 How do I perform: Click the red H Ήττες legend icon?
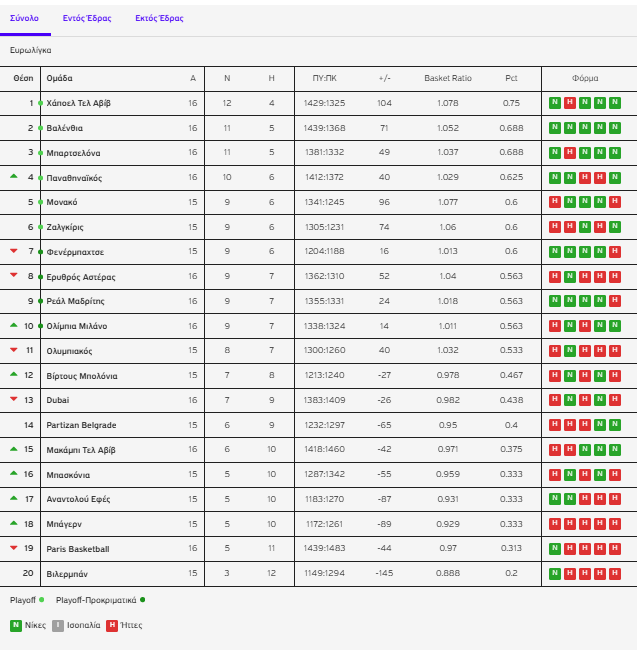click(x=113, y=625)
